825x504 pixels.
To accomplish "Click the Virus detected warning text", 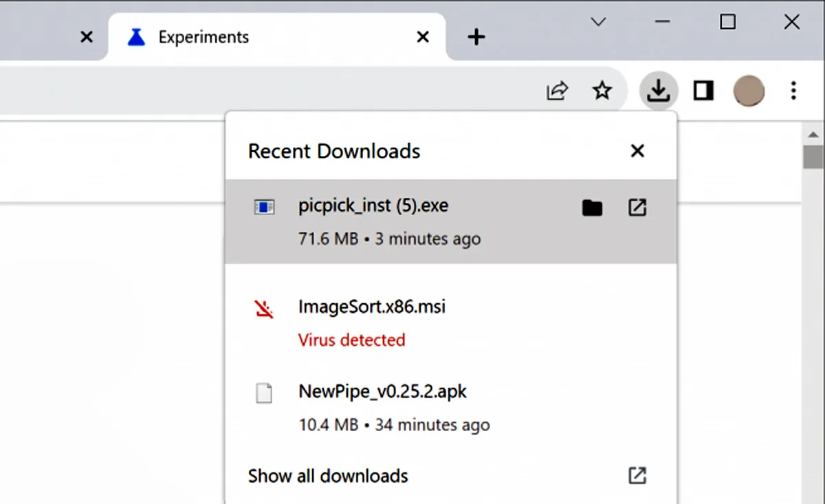I will (351, 340).
